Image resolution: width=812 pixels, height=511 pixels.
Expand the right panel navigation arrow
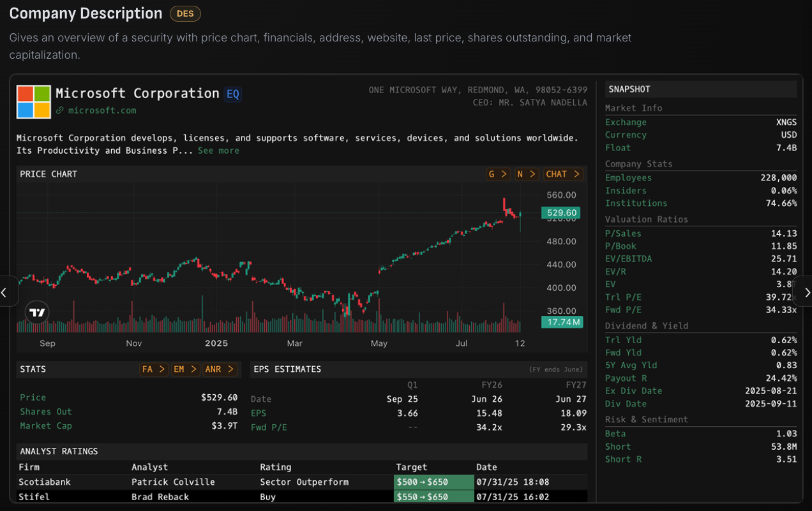[x=807, y=292]
